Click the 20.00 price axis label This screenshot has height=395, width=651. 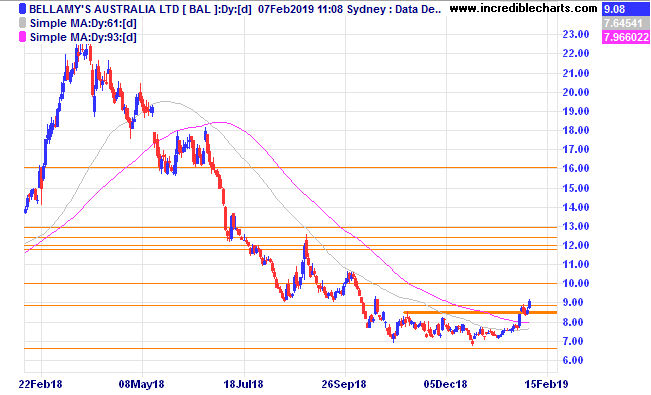(575, 92)
